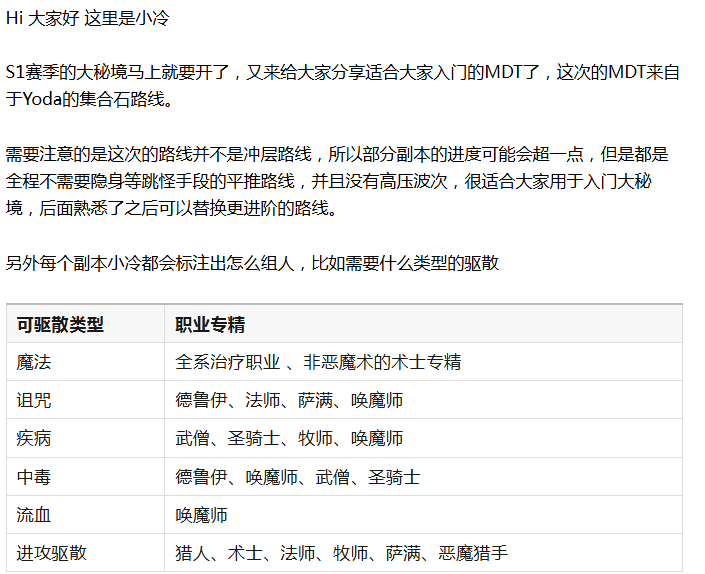Click the cell "德鲁伊、法师、萨满、唤魔师"
705x574 pixels.
[x=289, y=400]
